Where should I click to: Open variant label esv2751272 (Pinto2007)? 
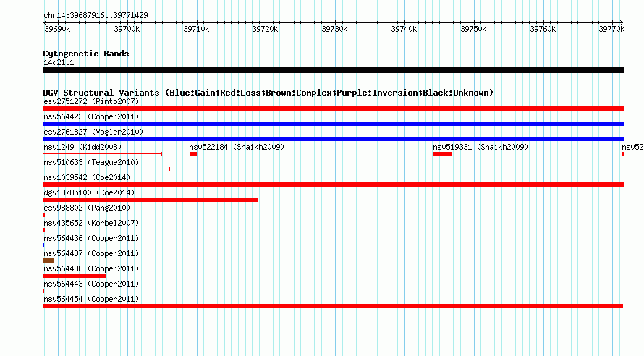tap(91, 101)
